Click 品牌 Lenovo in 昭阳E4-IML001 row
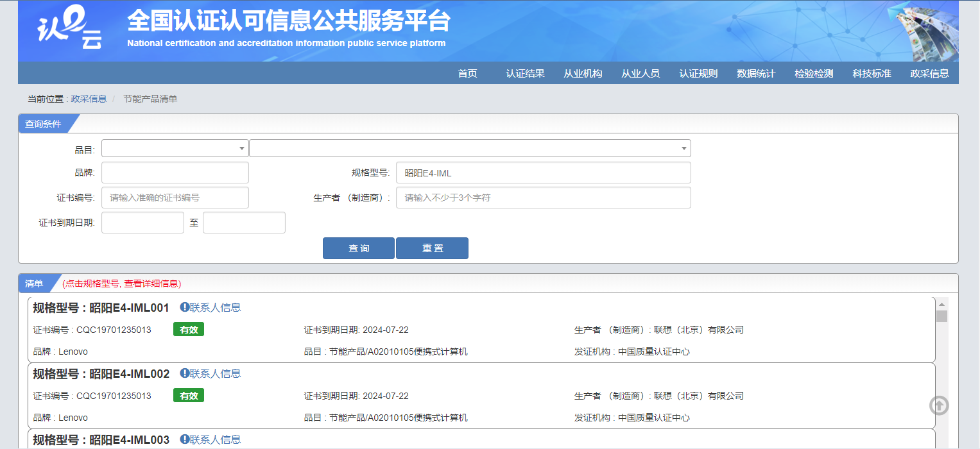Image resolution: width=980 pixels, height=449 pixels. pos(60,352)
